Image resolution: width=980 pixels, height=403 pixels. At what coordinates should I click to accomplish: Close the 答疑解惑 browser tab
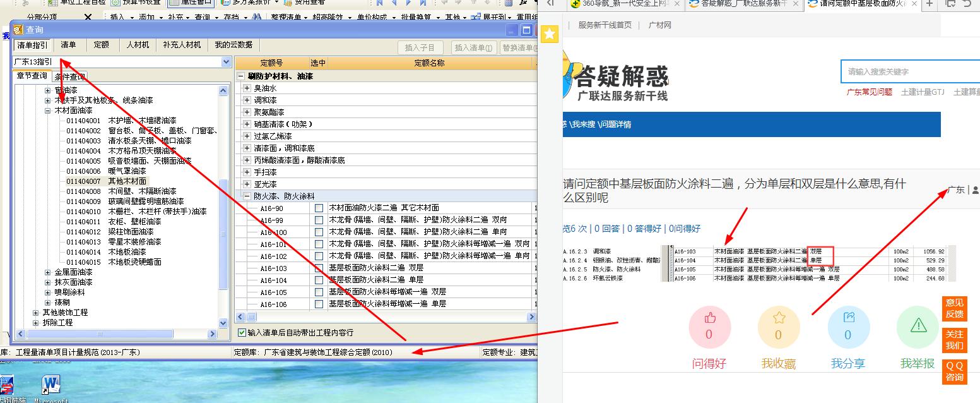point(796,4)
